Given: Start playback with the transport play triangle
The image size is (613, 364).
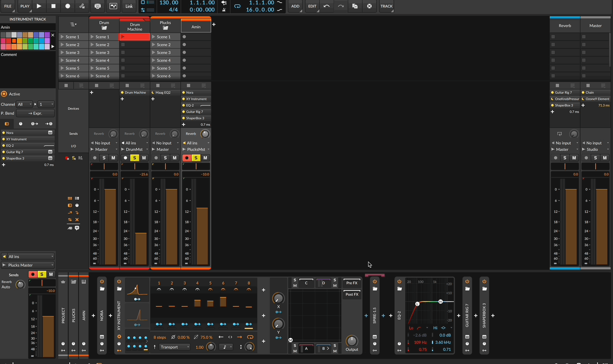Looking at the screenshot, I should click(39, 6).
